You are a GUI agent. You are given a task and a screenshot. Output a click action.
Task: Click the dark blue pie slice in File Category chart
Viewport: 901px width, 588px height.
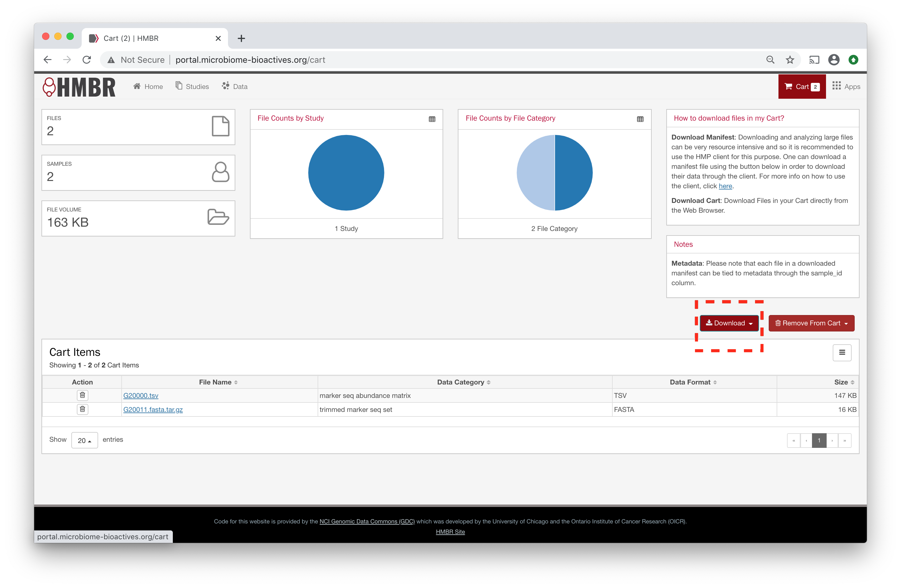click(574, 172)
